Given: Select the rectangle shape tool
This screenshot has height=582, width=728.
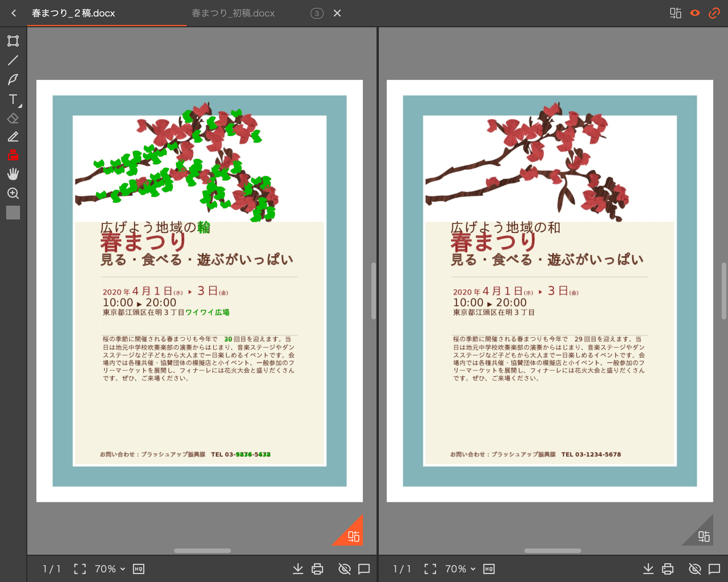Looking at the screenshot, I should click(x=13, y=41).
